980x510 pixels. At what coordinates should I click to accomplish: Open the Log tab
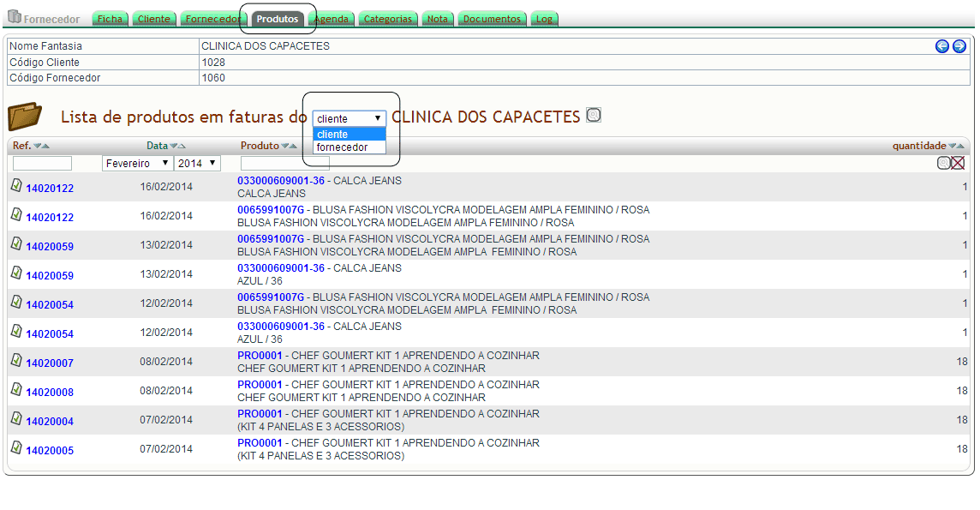(x=544, y=19)
